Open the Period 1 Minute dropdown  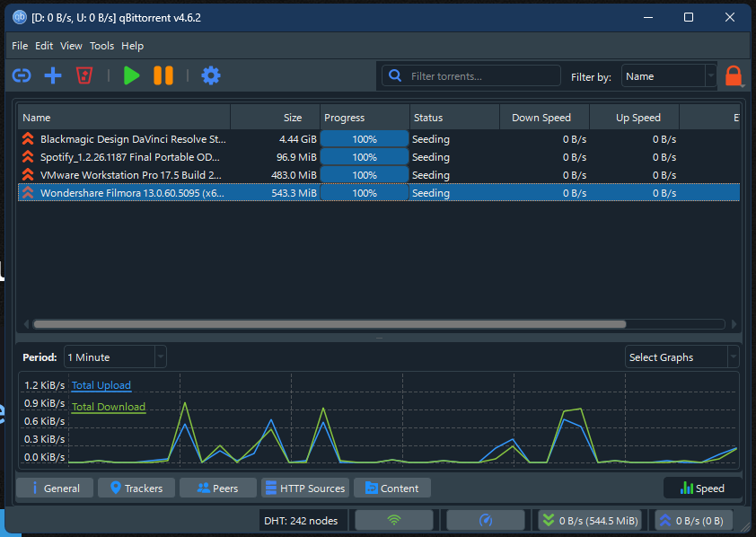[115, 357]
